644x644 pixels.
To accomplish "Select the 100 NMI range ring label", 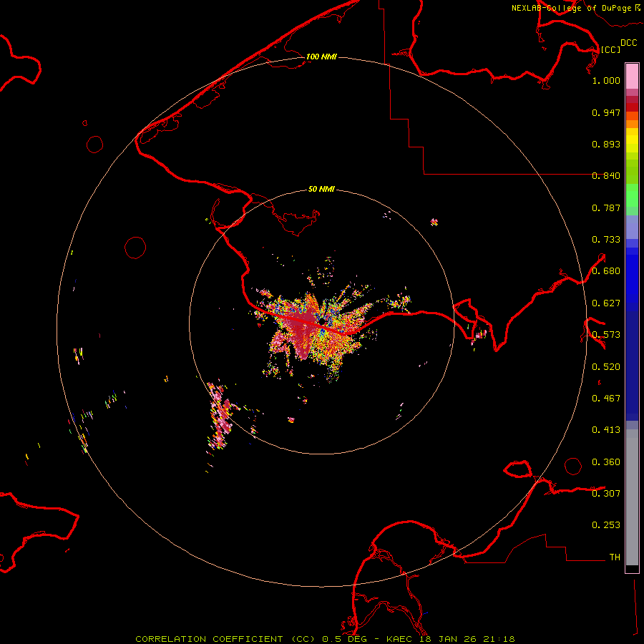I will [x=321, y=57].
